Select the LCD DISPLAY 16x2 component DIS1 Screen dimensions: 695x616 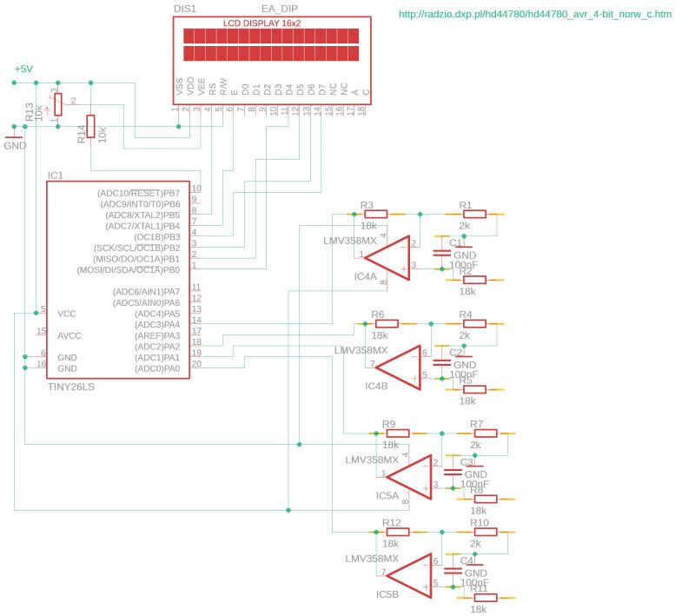click(269, 48)
